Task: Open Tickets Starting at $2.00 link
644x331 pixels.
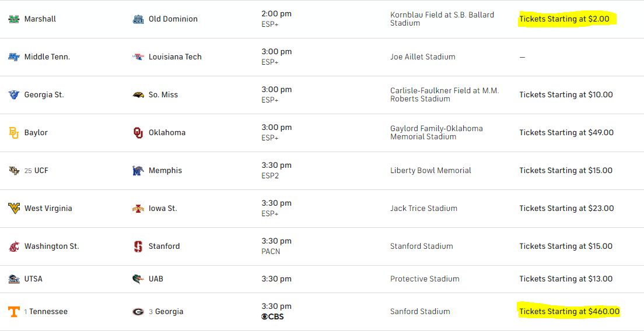Action: click(x=564, y=19)
